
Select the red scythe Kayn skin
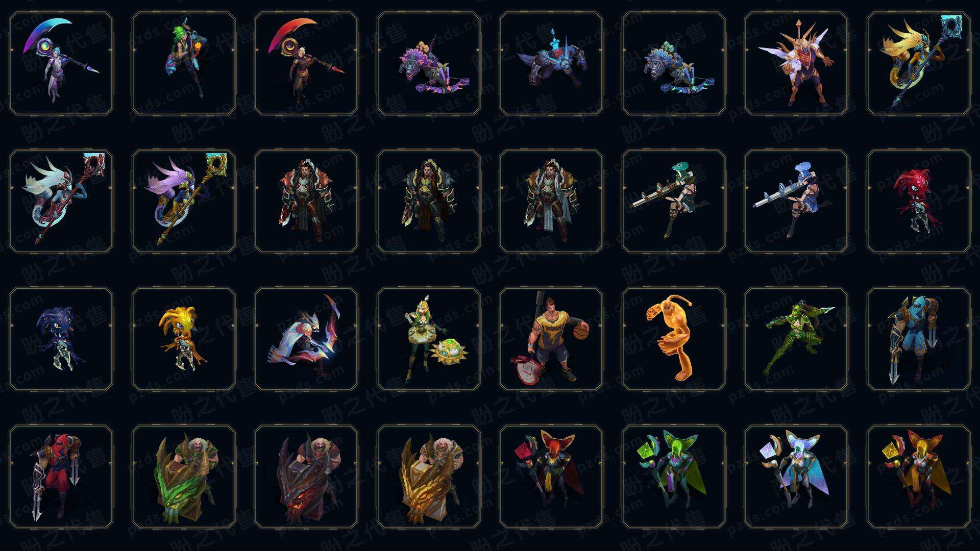point(306,64)
